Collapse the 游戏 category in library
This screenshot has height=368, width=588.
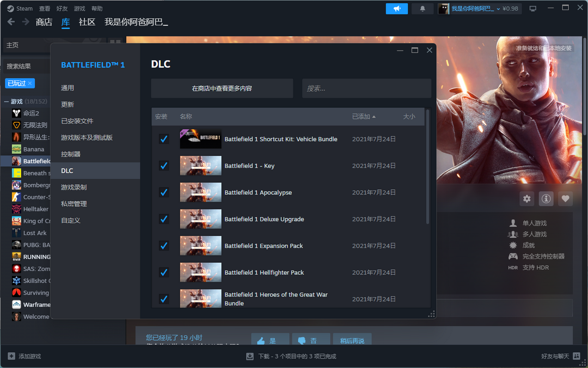[x=7, y=101]
